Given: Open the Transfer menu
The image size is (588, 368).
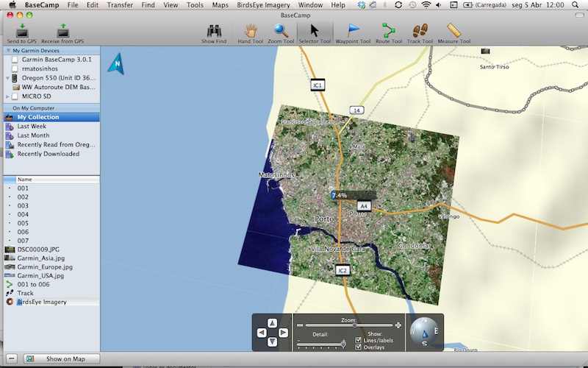Looking at the screenshot, I should point(120,5).
